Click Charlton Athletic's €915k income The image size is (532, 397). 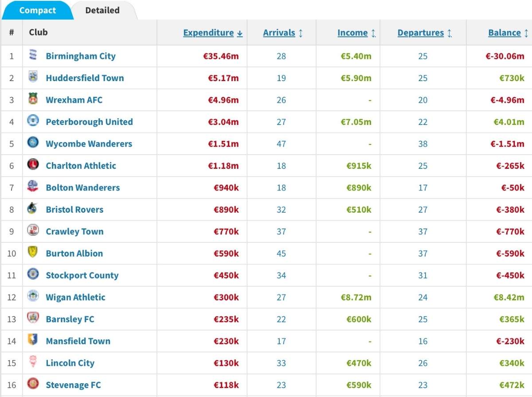359,166
